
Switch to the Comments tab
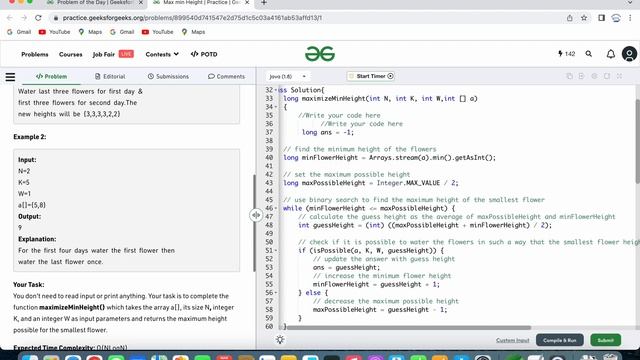coord(227,76)
